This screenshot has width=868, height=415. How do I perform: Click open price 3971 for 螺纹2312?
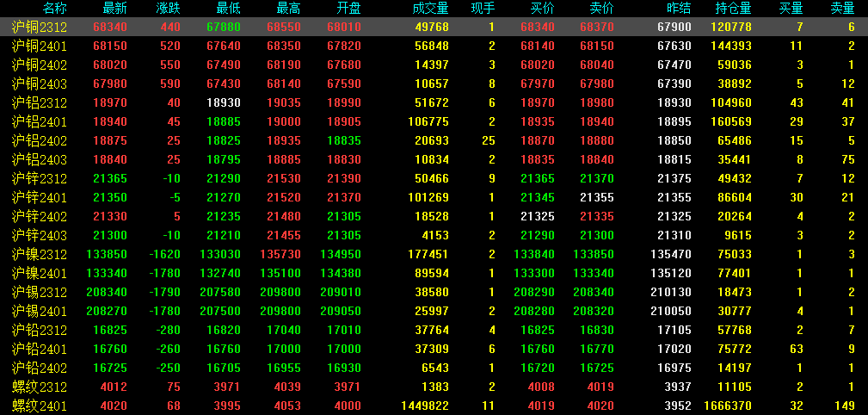(x=347, y=387)
